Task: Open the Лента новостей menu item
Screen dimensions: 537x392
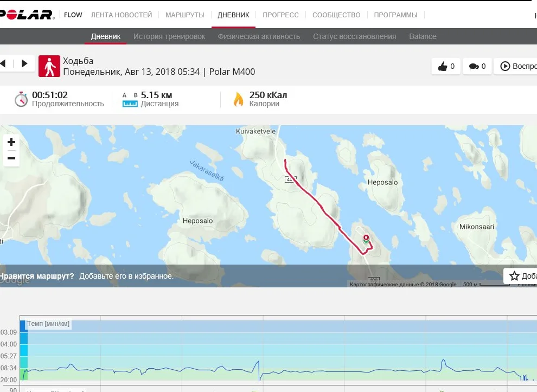Action: pyautogui.click(x=122, y=15)
